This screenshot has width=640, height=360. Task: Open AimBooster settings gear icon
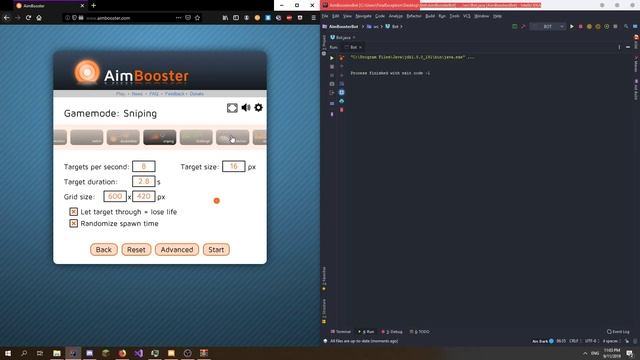pos(258,107)
